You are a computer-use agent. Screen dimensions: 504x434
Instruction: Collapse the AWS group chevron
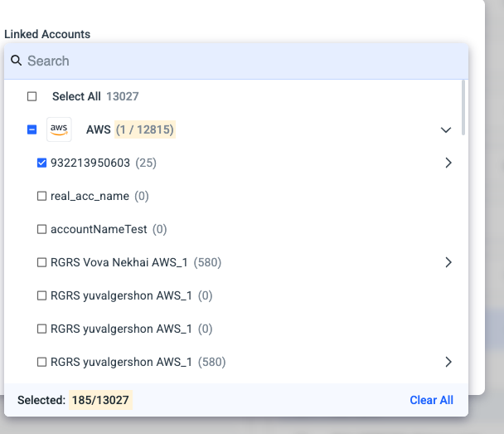[446, 129]
